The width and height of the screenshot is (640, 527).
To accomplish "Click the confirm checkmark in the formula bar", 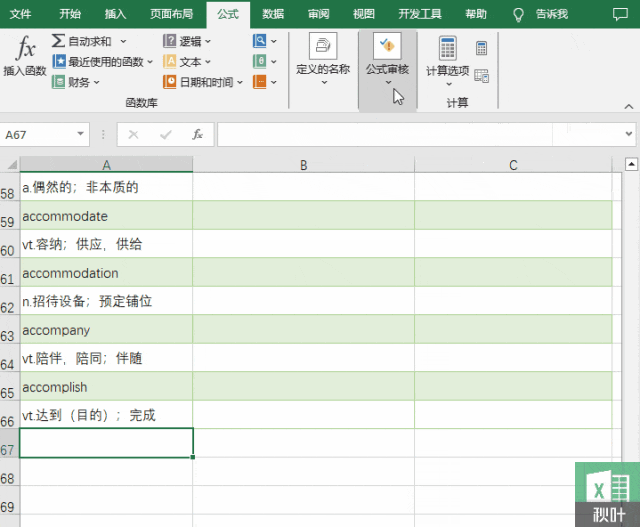I will click(x=166, y=134).
